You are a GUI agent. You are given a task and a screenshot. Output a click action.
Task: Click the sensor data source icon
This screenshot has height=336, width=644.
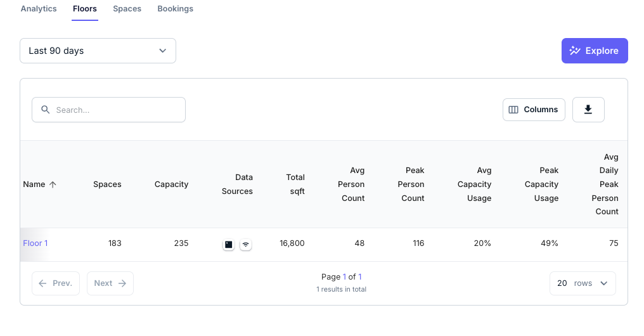click(228, 244)
